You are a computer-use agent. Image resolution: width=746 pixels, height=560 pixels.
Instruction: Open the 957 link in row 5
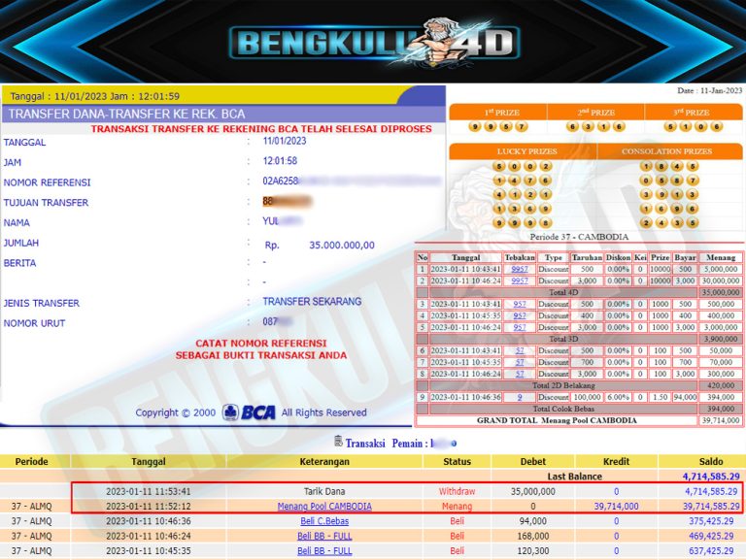click(520, 327)
